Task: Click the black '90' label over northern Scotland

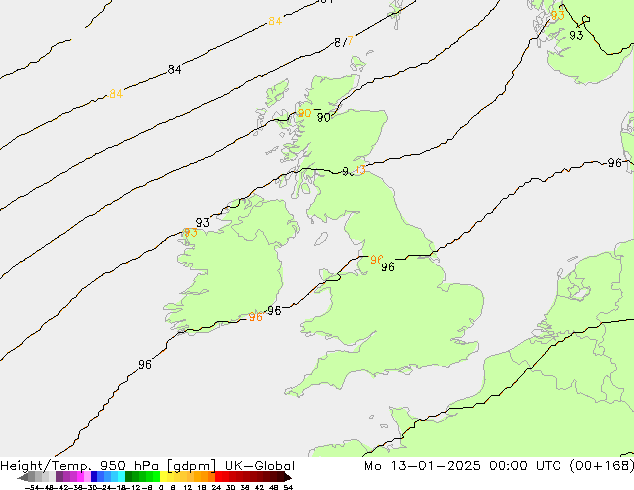Action: click(x=323, y=118)
